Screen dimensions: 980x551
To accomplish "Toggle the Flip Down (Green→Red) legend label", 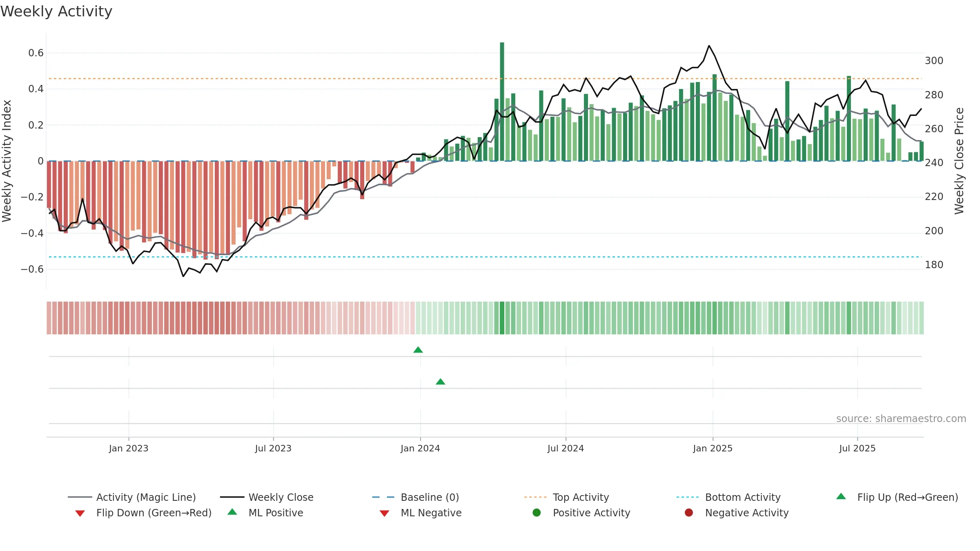I will pyautogui.click(x=154, y=513).
